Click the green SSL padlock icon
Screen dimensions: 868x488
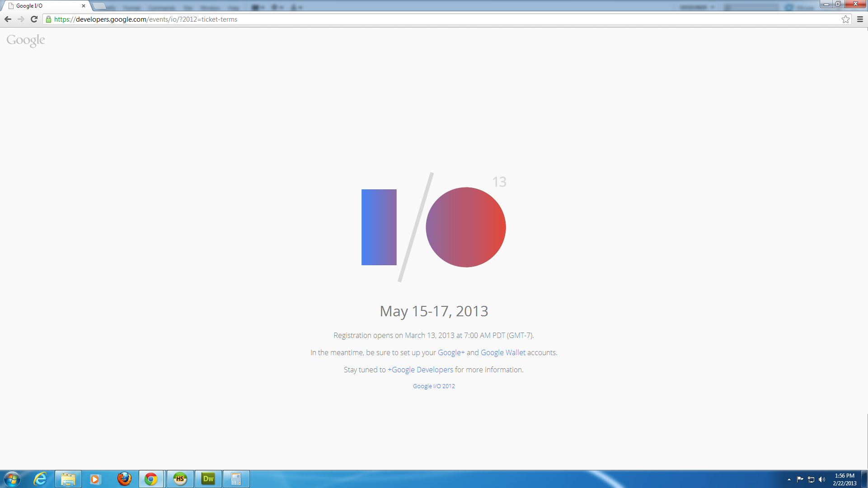tap(48, 19)
